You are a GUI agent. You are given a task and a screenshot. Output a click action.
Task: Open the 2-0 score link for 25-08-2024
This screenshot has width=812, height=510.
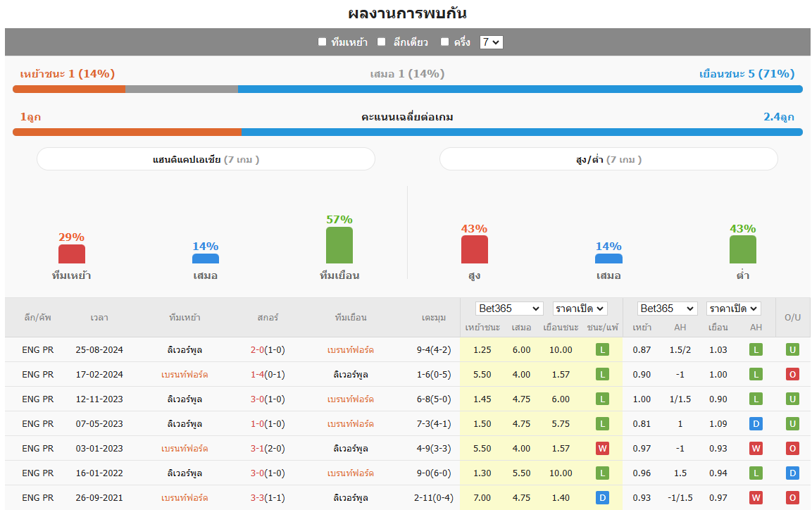pyautogui.click(x=258, y=349)
